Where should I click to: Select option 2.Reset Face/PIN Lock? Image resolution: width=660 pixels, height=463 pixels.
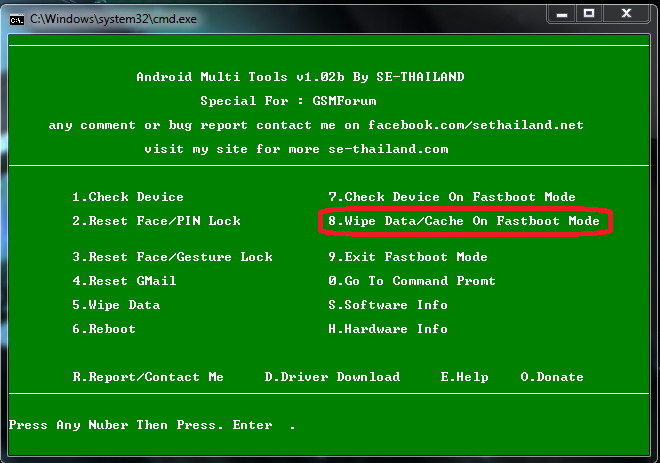click(x=156, y=221)
